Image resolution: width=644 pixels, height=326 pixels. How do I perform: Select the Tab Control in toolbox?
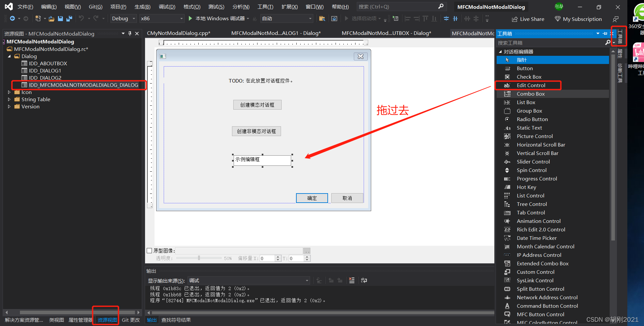(553, 212)
